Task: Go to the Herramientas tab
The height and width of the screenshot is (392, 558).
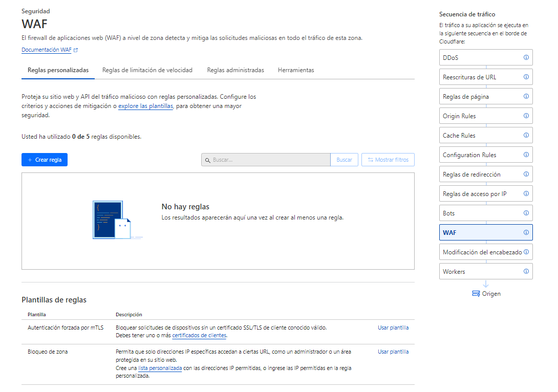Action: coord(296,70)
